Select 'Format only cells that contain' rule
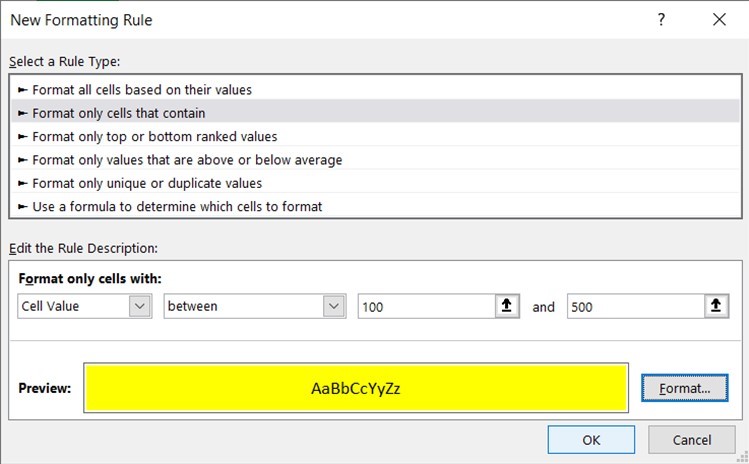The width and height of the screenshot is (749, 464). (118, 113)
